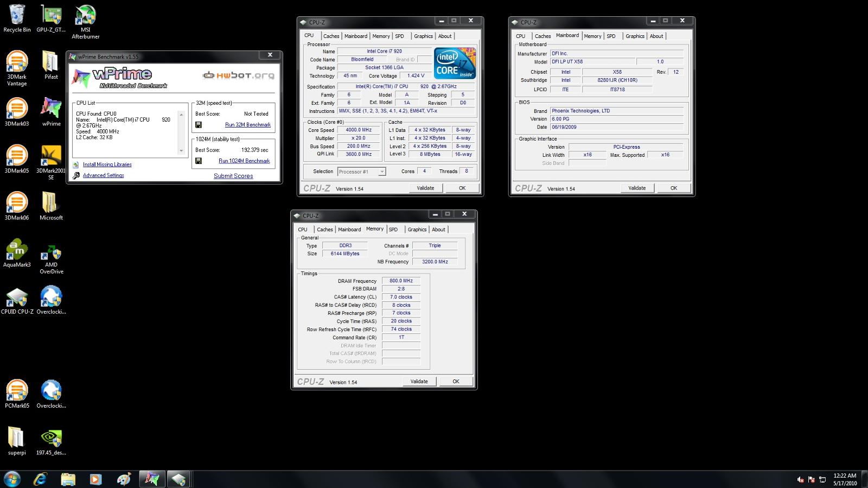Open the Advanced Settings link in wPrime
Viewport: 868px width, 488px height.
pyautogui.click(x=104, y=175)
